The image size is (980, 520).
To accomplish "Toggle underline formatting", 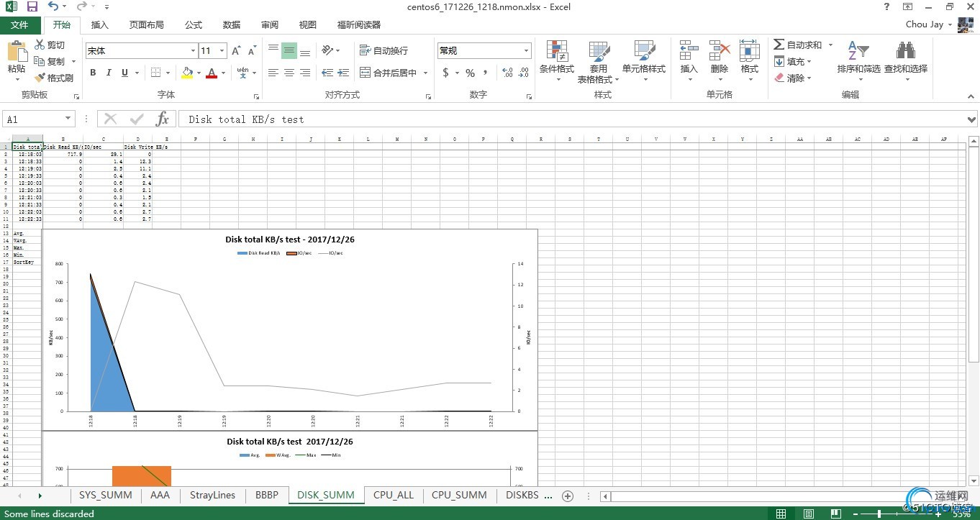I will [124, 73].
